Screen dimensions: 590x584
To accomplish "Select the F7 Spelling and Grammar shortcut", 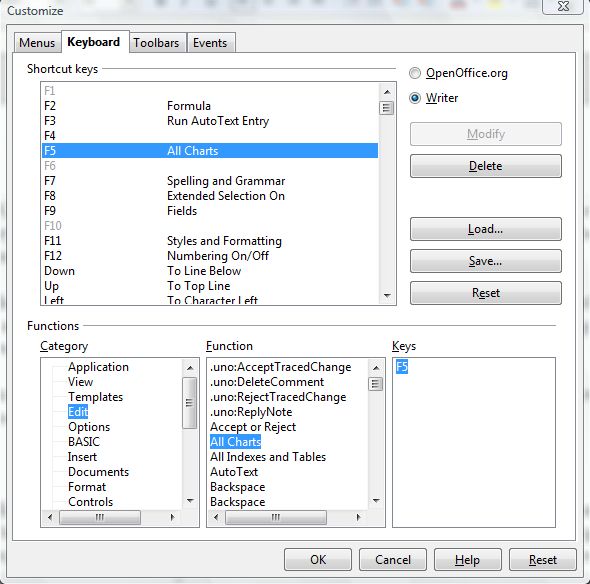I will [x=210, y=181].
